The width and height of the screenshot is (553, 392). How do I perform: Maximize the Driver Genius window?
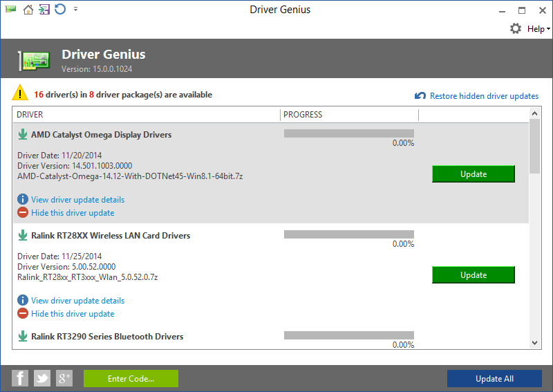tap(522, 10)
